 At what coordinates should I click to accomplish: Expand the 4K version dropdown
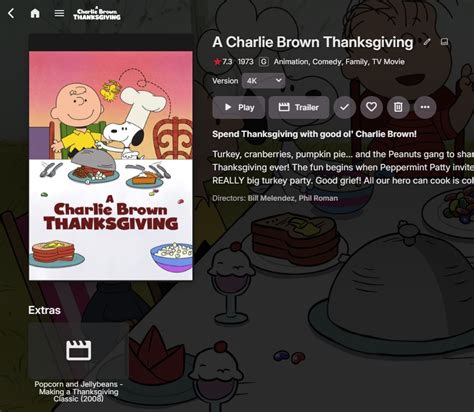pyautogui.click(x=263, y=81)
